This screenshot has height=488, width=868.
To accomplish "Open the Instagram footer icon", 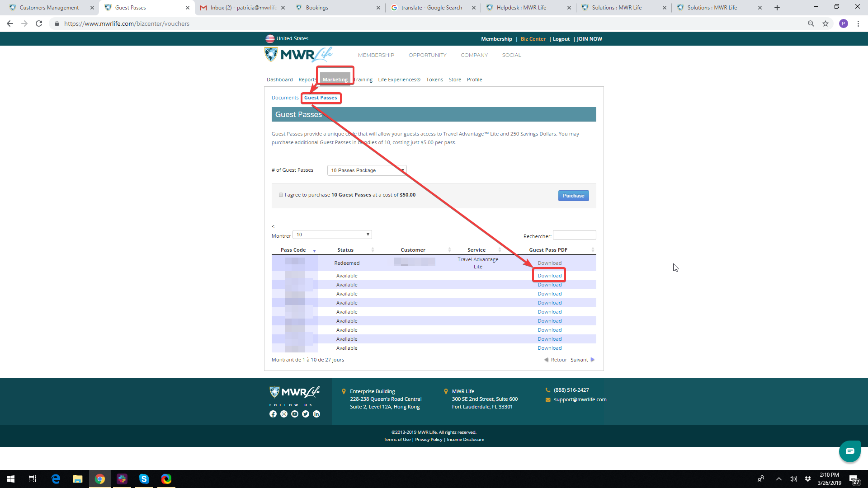I will pos(284,414).
